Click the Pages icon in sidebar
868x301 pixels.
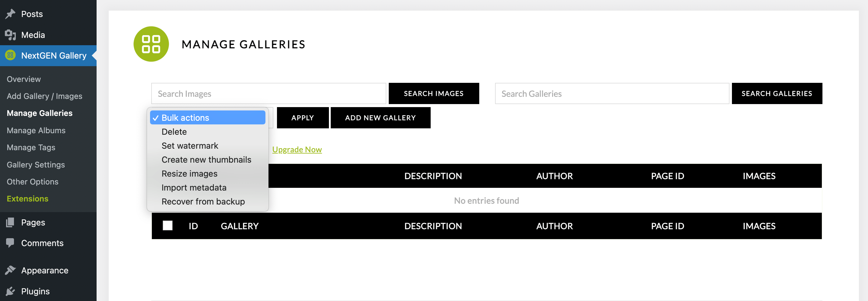(10, 222)
